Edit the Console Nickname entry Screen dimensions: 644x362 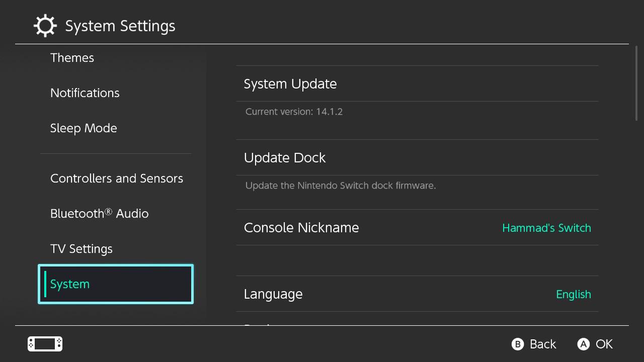(417, 227)
